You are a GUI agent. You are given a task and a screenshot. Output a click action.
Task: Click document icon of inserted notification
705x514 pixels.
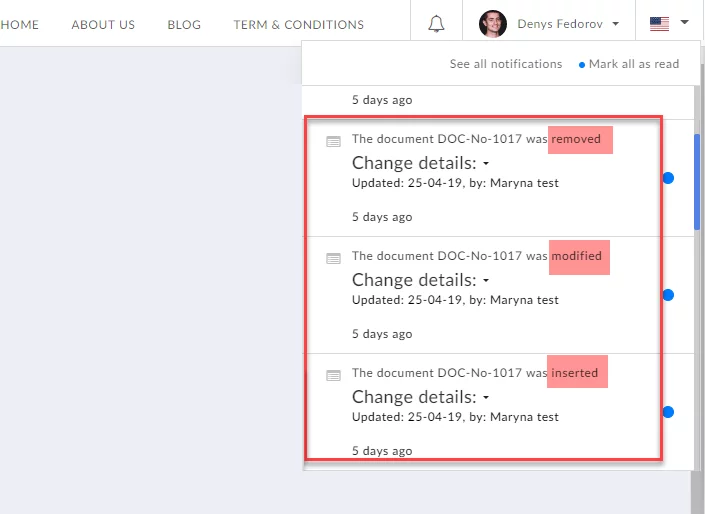click(x=334, y=375)
